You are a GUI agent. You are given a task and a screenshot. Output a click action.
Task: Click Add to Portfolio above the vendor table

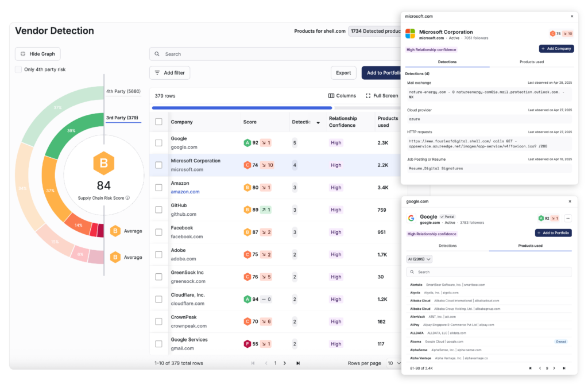coord(382,73)
